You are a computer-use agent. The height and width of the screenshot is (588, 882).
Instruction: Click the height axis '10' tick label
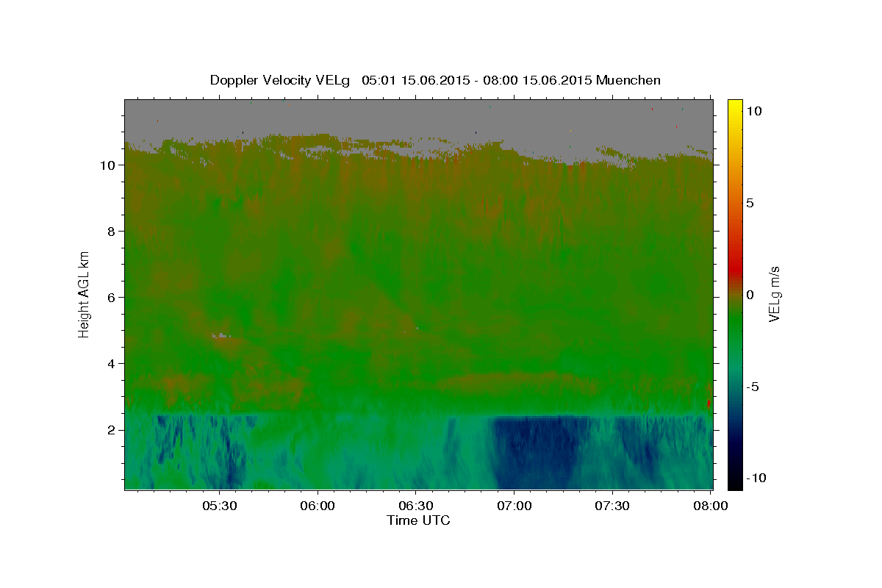point(107,165)
